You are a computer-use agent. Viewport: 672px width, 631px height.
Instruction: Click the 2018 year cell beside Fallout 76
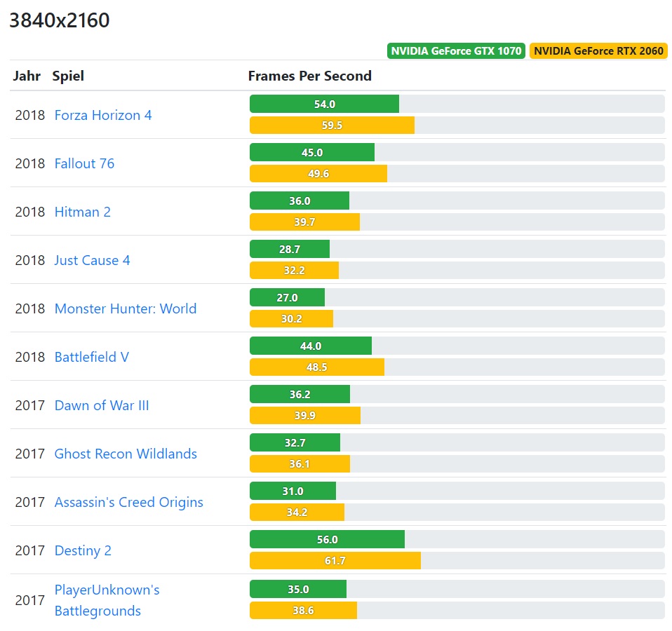[30, 163]
